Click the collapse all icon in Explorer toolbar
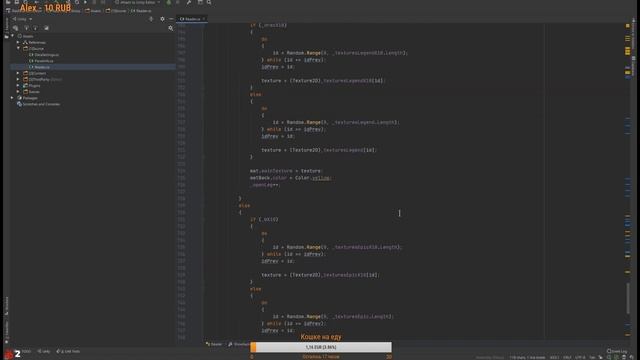This screenshot has height=360, width=640. (36, 28)
